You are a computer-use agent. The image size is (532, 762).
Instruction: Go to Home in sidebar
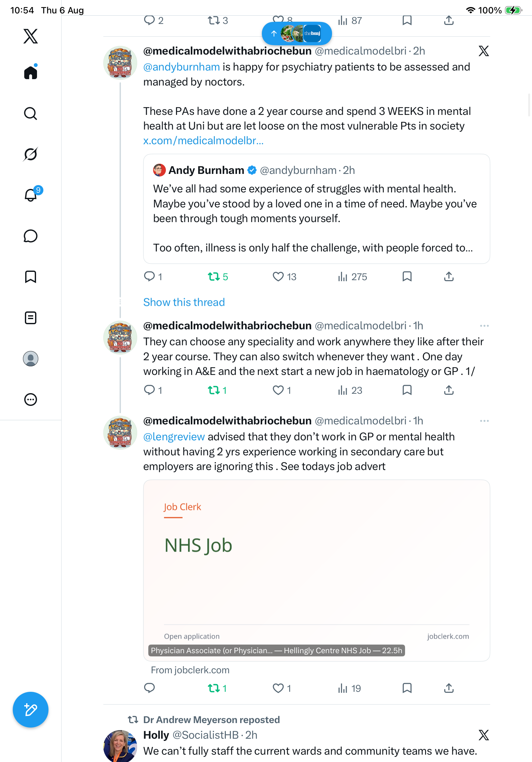click(x=31, y=72)
